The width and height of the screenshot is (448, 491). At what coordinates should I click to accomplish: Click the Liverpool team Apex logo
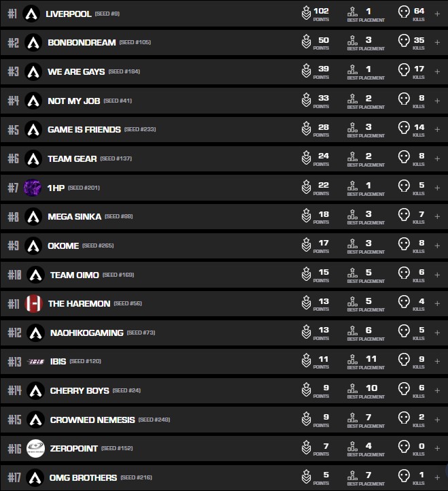point(31,14)
